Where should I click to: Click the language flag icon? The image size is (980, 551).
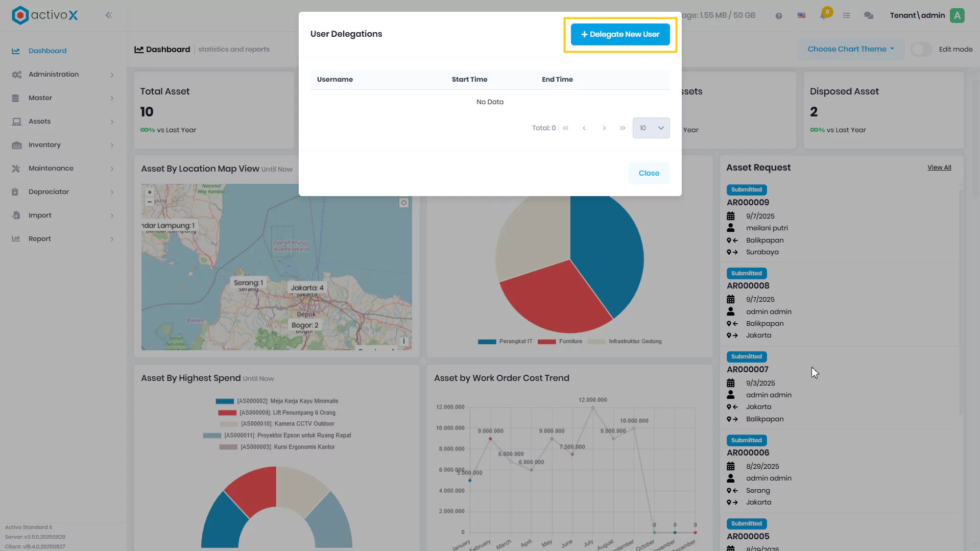coord(802,16)
